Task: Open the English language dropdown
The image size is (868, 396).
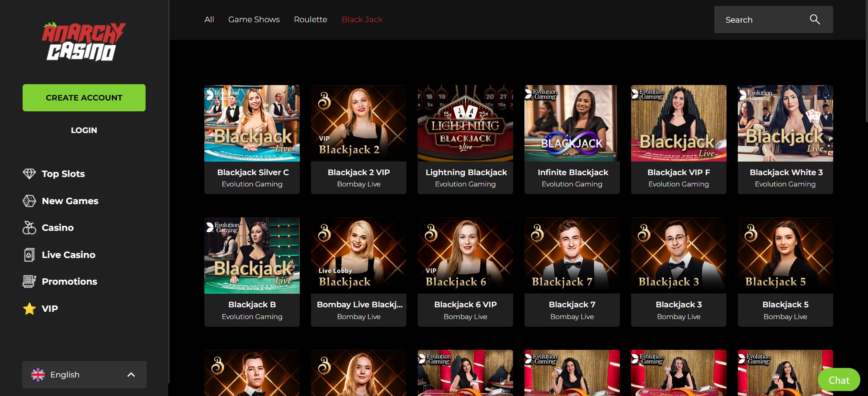Action: click(84, 375)
